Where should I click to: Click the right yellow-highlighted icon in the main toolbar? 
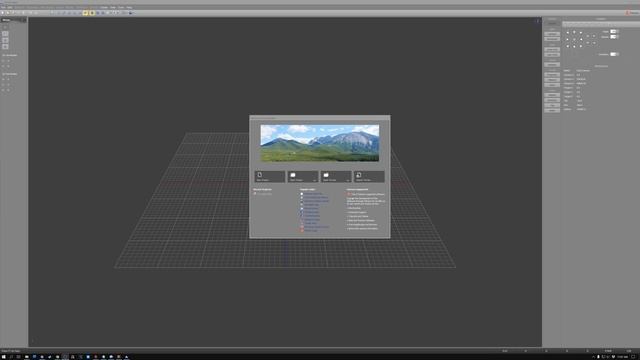[x=92, y=13]
